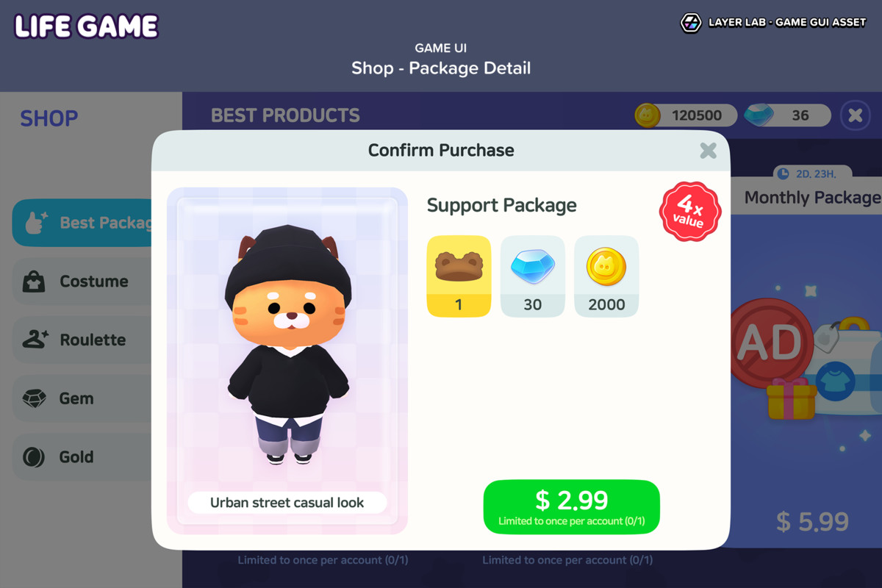Viewport: 882px width, 588px height.
Task: Open the Best Package shop tab
Action: [x=82, y=223]
